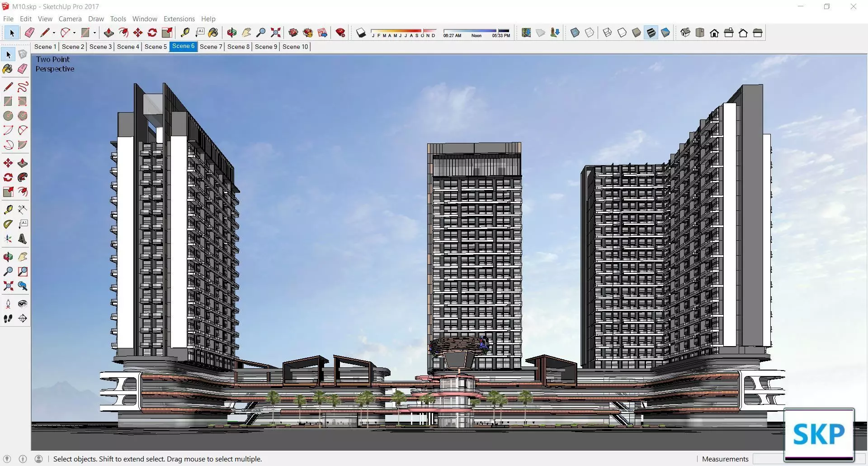Toggle Back Edges style

tap(590, 33)
